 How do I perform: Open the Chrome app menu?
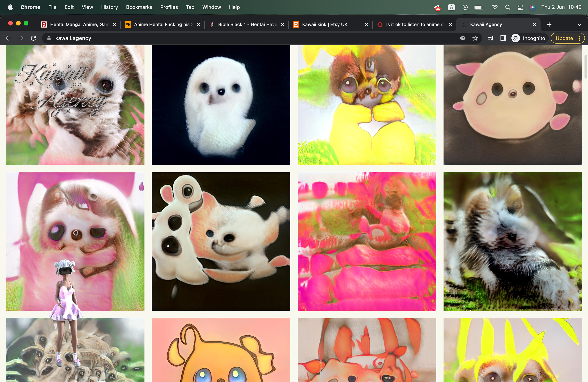coord(30,7)
